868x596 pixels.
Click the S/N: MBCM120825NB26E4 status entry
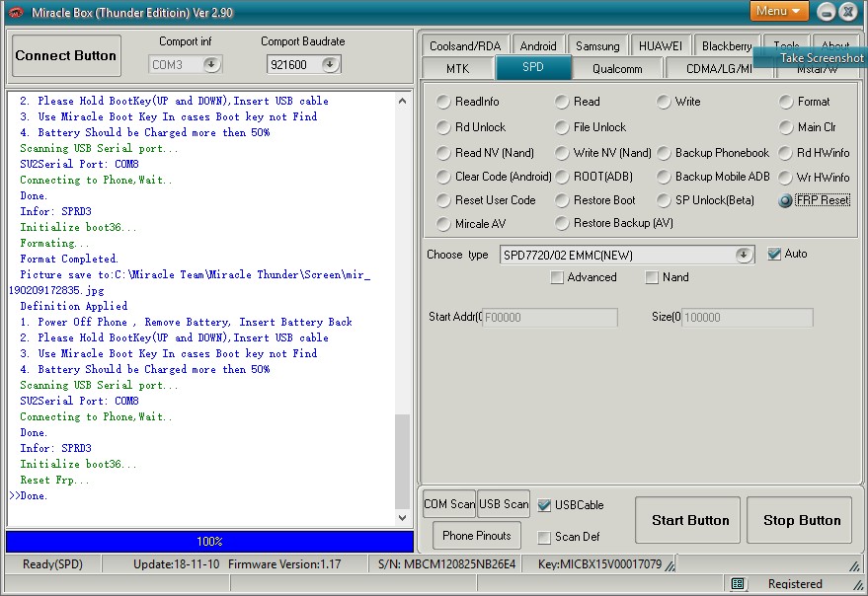[x=446, y=563]
